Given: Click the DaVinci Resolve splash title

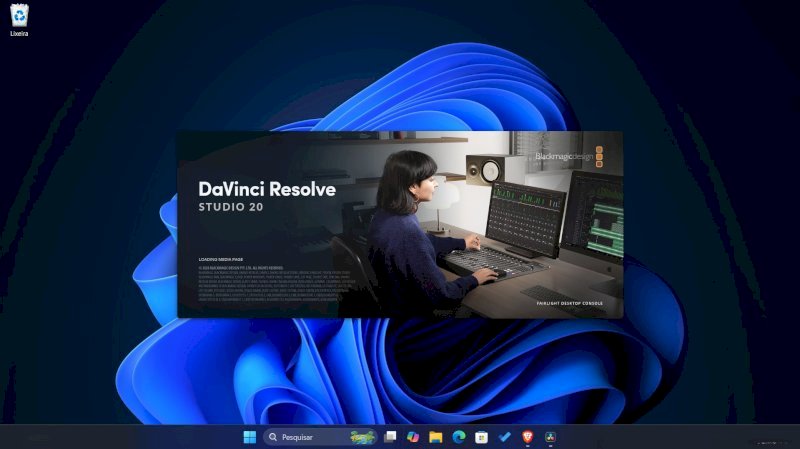Looking at the screenshot, I should (x=267, y=189).
